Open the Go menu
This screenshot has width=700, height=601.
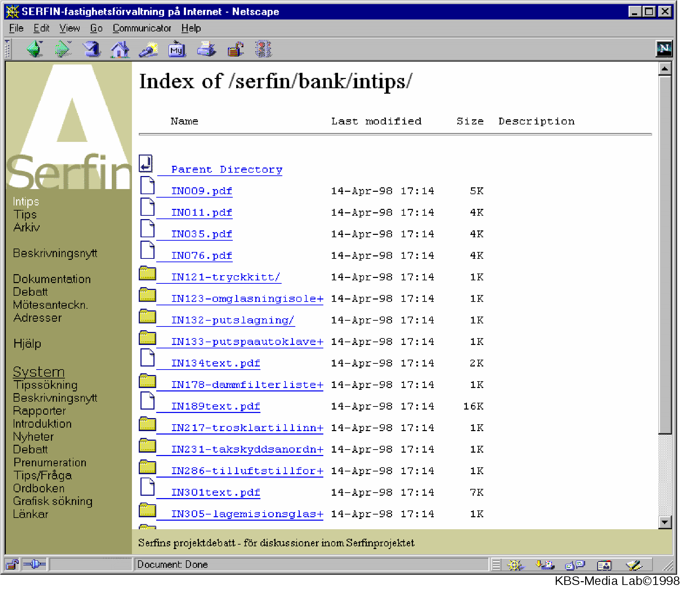pyautogui.click(x=96, y=28)
